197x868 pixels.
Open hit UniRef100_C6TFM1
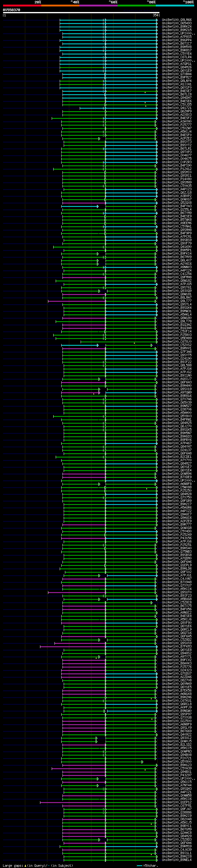click(177, 806)
